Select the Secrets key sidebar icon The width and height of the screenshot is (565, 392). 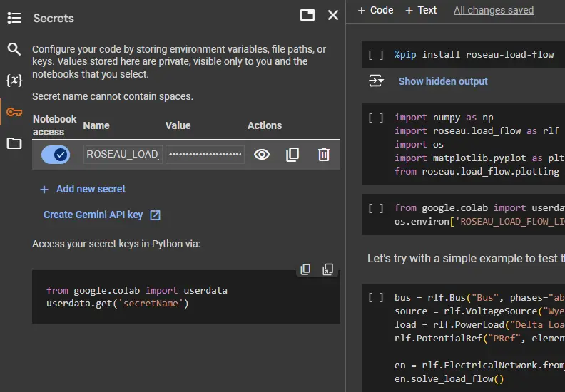tap(14, 112)
